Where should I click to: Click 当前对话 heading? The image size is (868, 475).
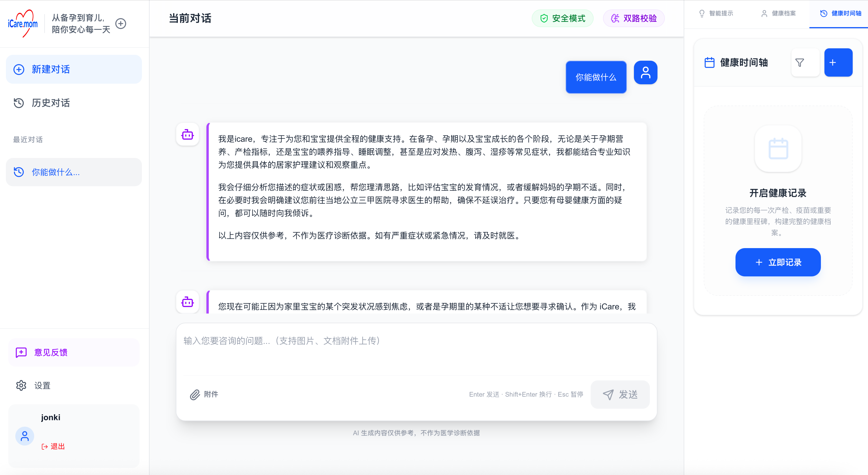click(190, 18)
